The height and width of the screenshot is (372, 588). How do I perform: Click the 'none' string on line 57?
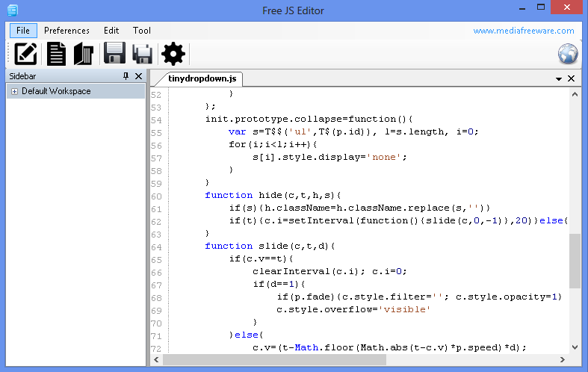tap(383, 157)
